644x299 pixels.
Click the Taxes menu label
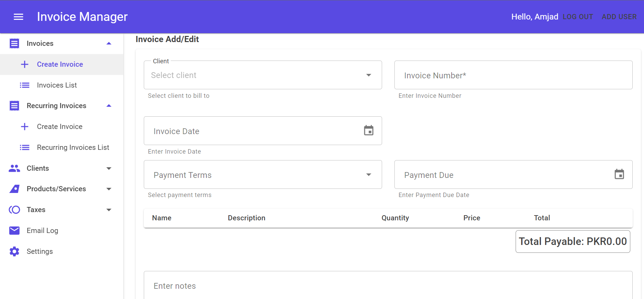pos(36,210)
